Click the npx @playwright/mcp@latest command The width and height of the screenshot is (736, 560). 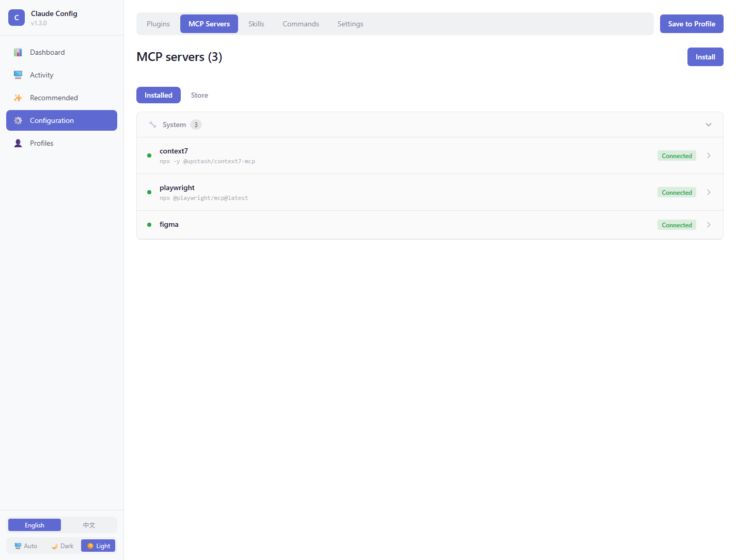click(203, 198)
